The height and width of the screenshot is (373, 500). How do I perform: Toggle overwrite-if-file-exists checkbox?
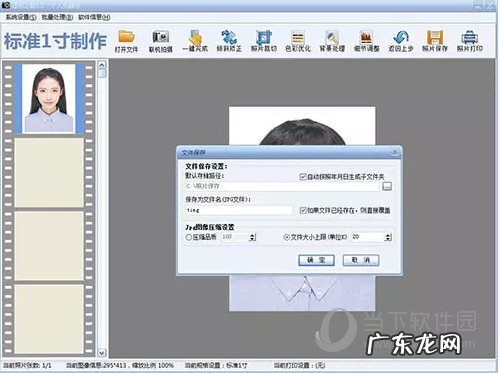[x=303, y=210]
